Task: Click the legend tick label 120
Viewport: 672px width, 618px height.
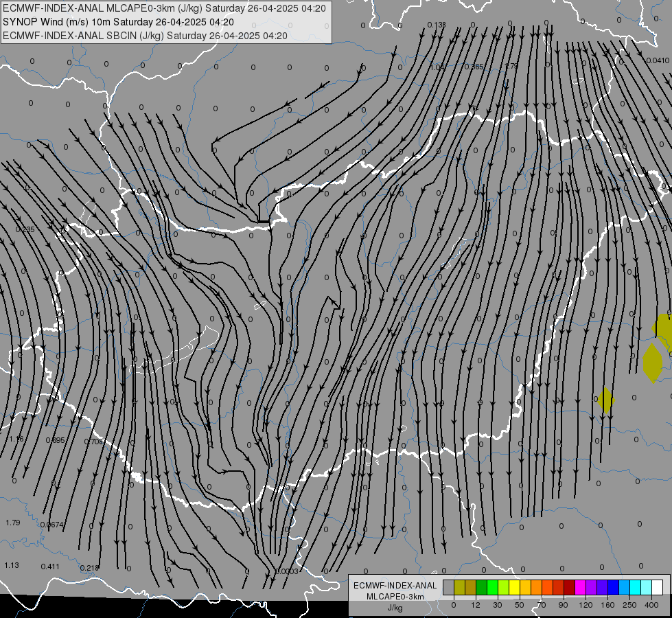Action: [x=586, y=605]
